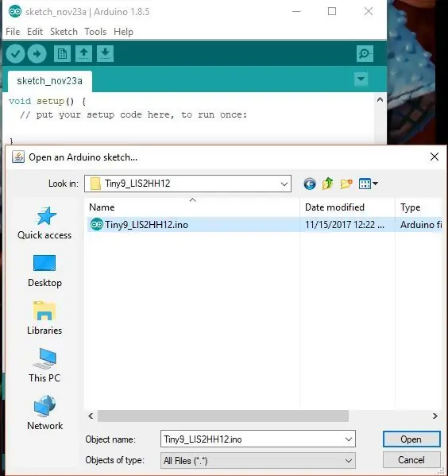Open Libraries in the sidebar
This screenshot has width=448, height=476.
[x=44, y=318]
